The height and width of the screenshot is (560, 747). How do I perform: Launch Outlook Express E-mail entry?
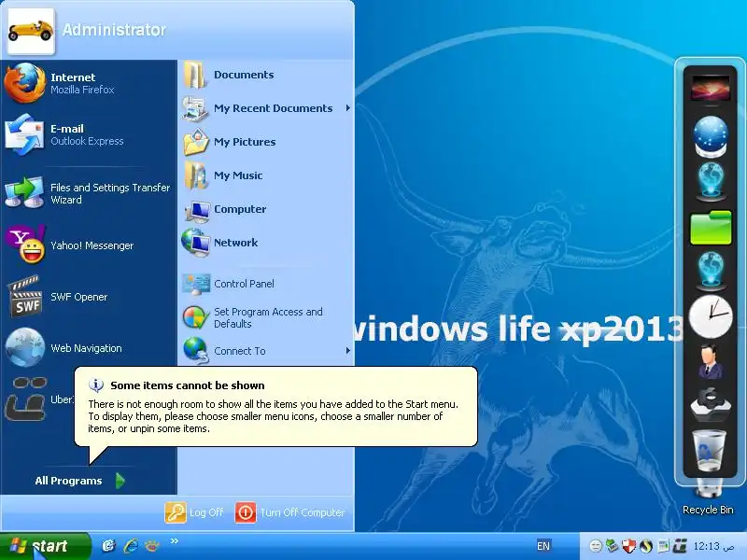[89, 134]
